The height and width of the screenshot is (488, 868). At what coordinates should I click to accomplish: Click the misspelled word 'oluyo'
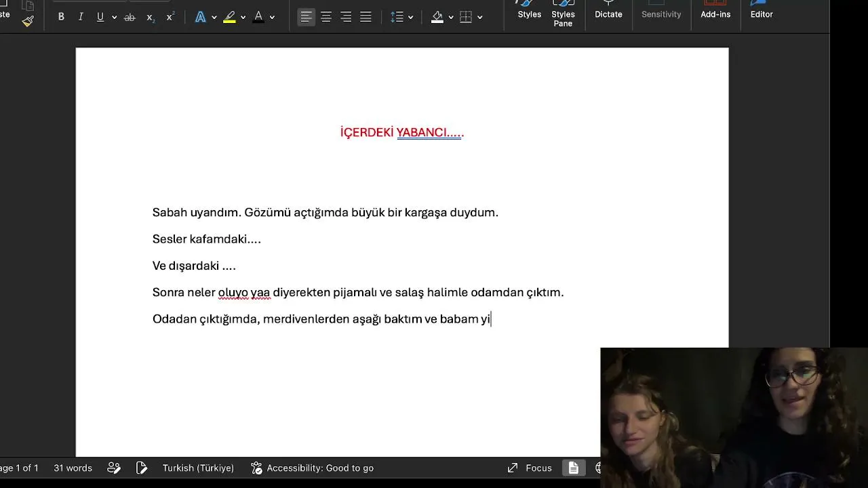233,292
